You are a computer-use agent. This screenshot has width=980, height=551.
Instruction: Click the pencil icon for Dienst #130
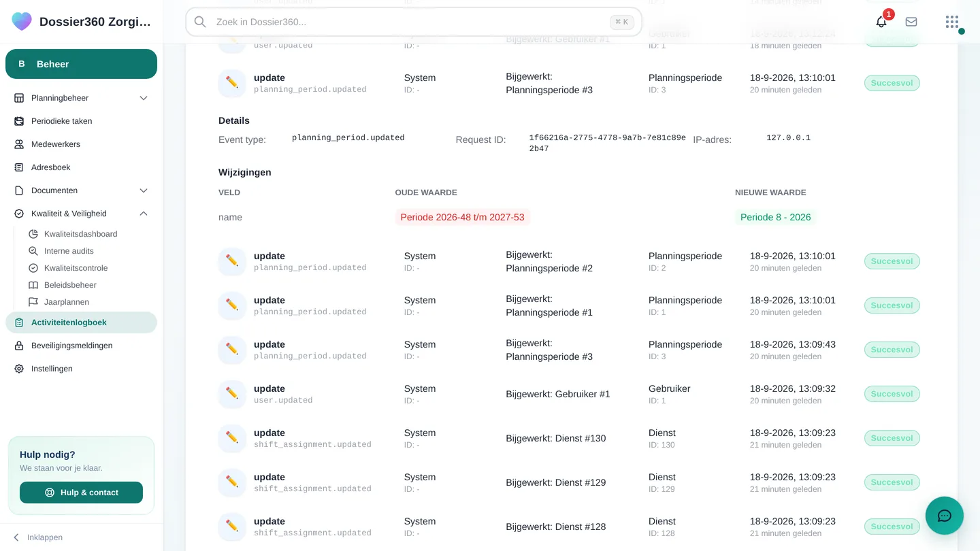coord(232,438)
